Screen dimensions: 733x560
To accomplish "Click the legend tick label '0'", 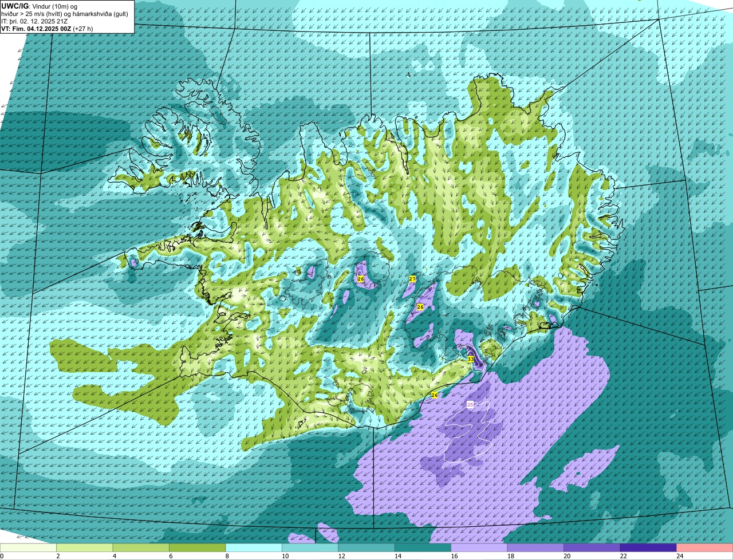I will (2, 556).
